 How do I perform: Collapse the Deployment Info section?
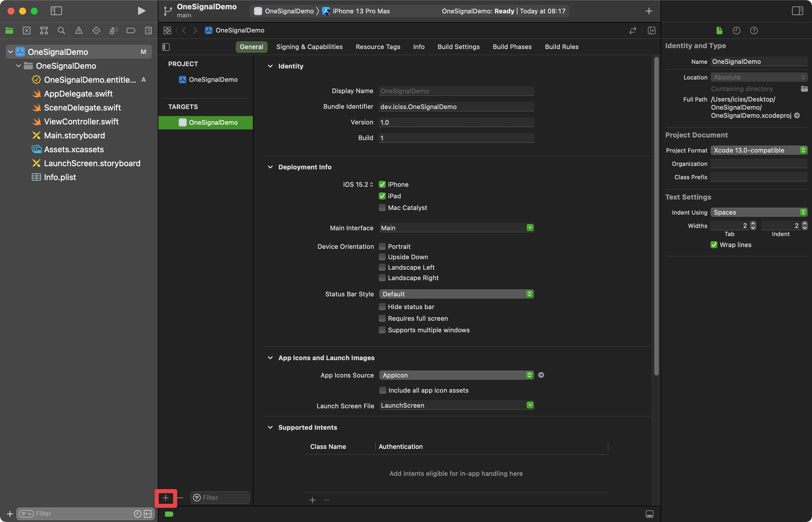[270, 167]
